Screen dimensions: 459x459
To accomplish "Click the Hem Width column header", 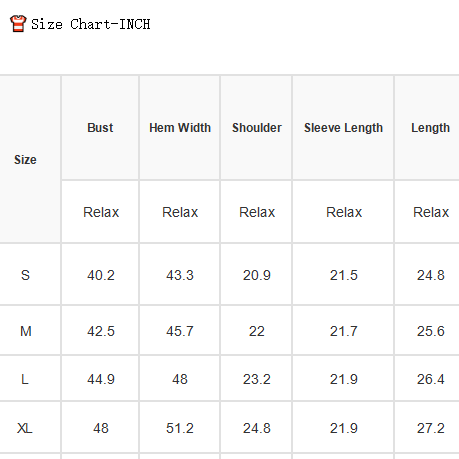I will [180, 128].
